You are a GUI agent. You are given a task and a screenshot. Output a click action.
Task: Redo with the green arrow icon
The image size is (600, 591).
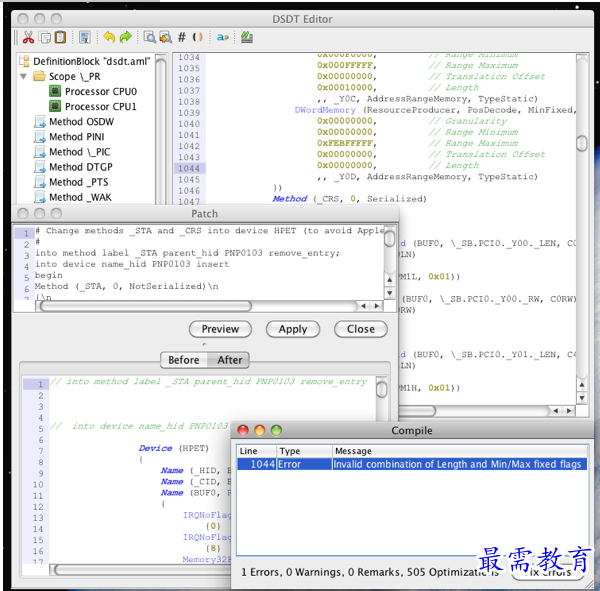click(x=126, y=37)
